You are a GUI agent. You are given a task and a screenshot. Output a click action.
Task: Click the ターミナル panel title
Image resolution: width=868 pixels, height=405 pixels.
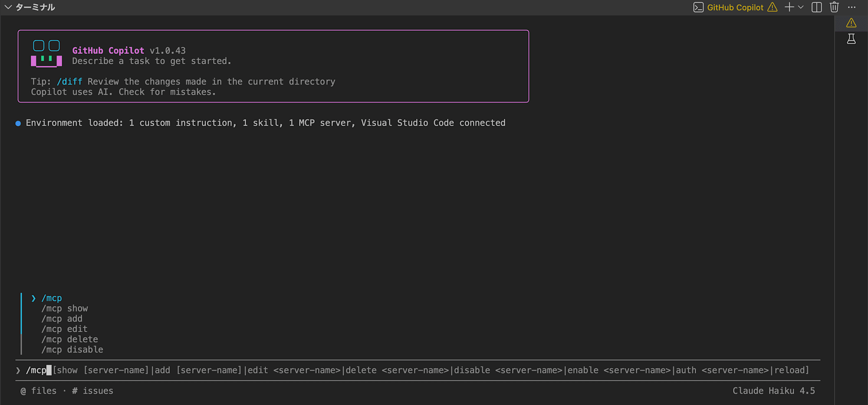pos(35,7)
